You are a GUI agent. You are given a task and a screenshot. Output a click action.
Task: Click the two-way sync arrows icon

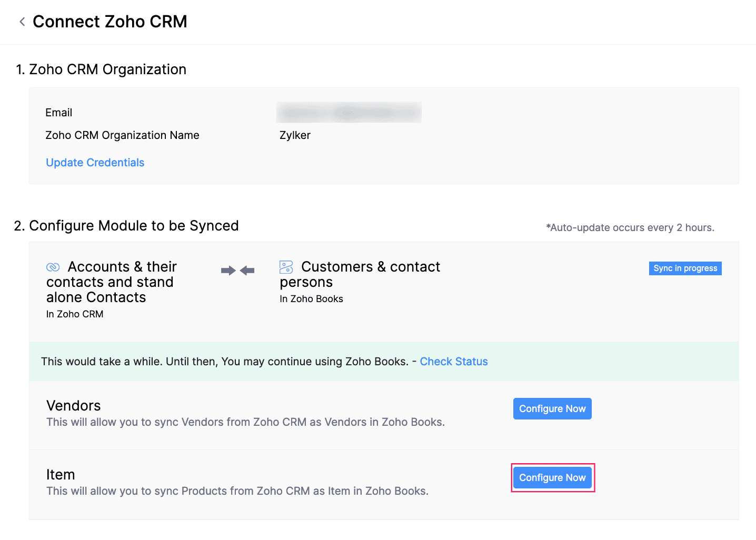[237, 271]
